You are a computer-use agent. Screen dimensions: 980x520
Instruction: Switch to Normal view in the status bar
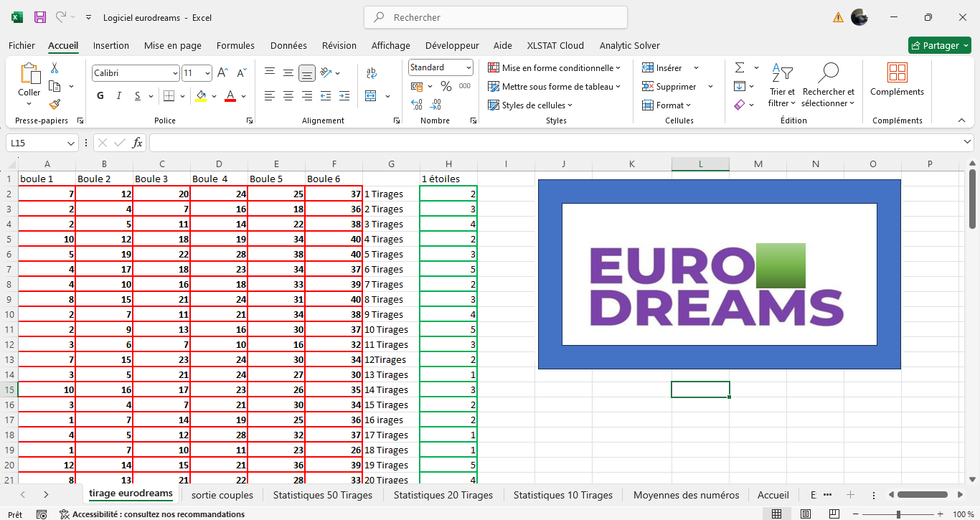tap(776, 514)
